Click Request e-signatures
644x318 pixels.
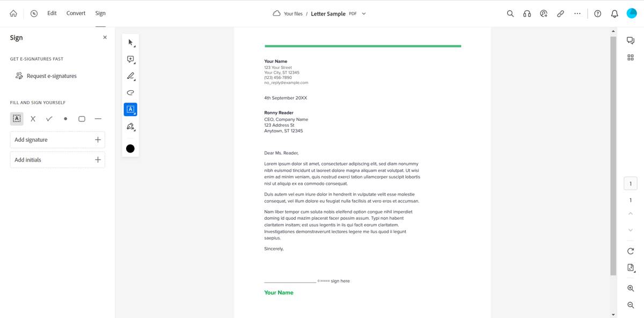pos(52,76)
